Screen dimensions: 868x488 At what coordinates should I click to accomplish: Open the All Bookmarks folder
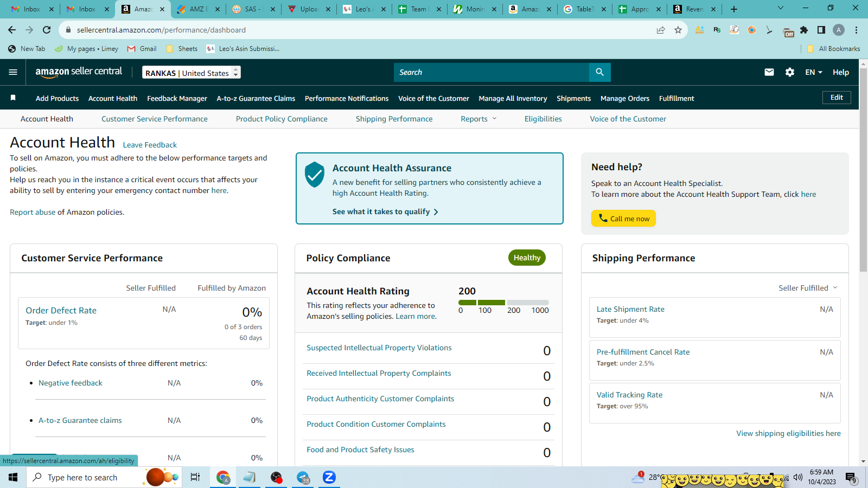click(x=833, y=49)
